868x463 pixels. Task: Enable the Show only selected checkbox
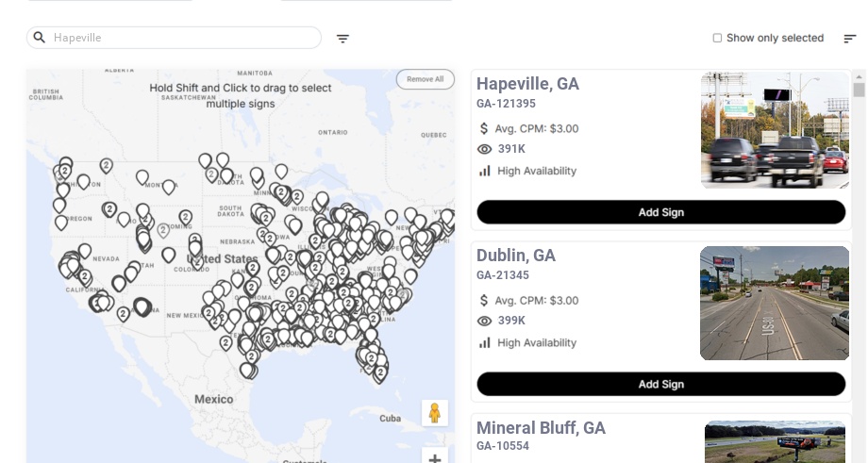pyautogui.click(x=717, y=39)
